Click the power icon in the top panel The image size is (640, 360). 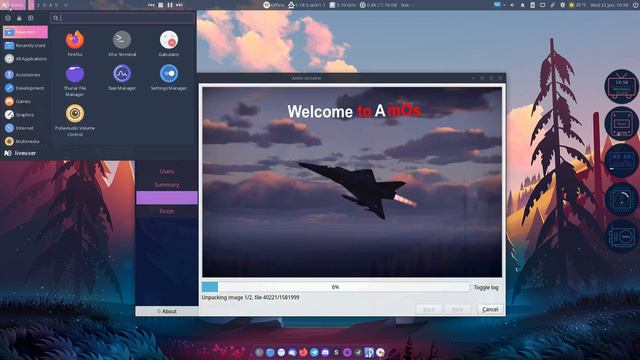636,5
